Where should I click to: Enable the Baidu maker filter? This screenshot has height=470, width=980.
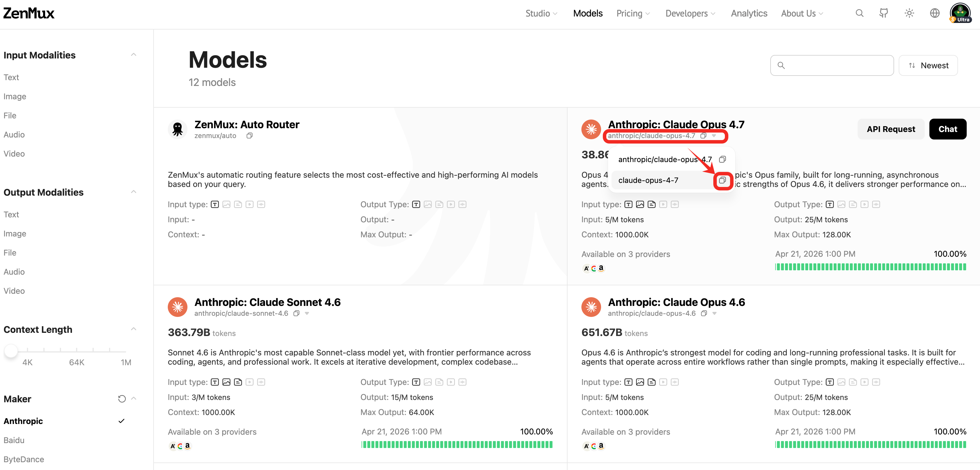point(14,440)
